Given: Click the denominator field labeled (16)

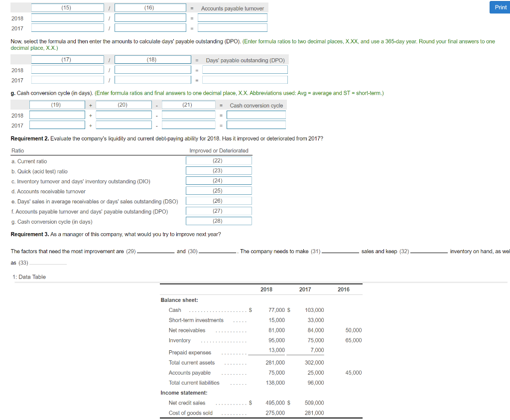Looking at the screenshot, I should [x=150, y=7].
